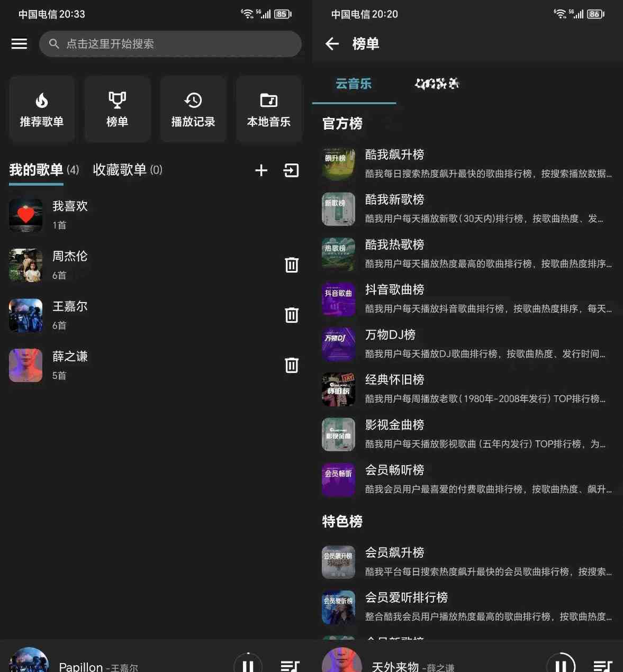Delete the 周杰伦 playlist
Viewport: 623px width, 672px height.
point(292,265)
